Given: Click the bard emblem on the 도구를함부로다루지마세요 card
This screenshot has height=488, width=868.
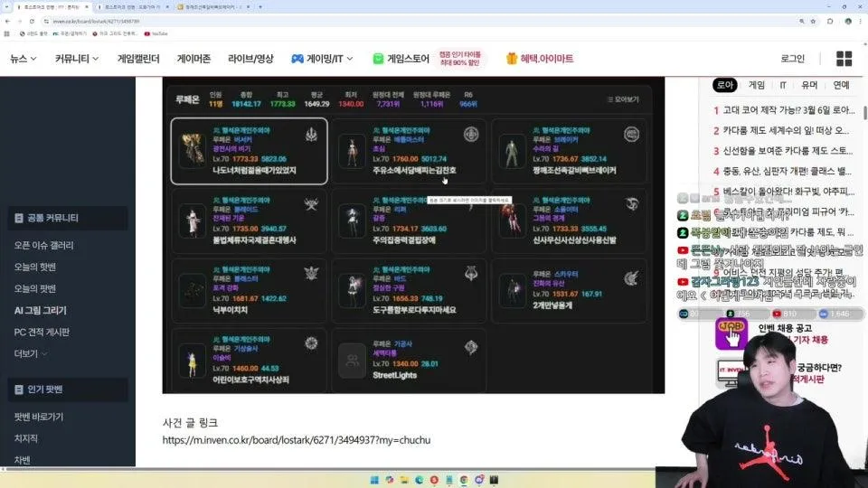Looking at the screenshot, I should (471, 273).
